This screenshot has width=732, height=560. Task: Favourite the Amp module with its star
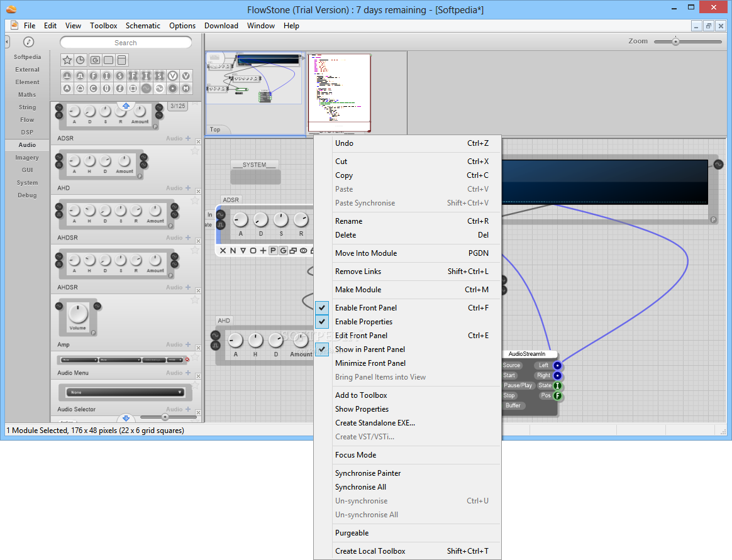tap(195, 300)
